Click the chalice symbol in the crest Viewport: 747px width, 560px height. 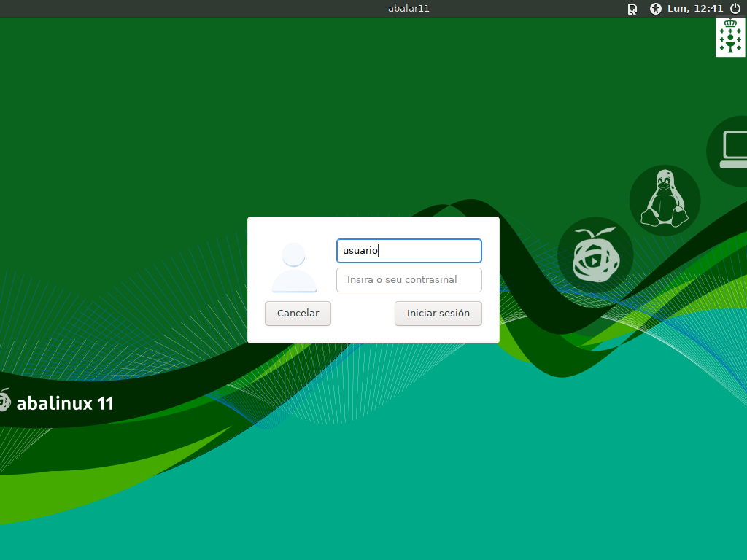[x=729, y=46]
